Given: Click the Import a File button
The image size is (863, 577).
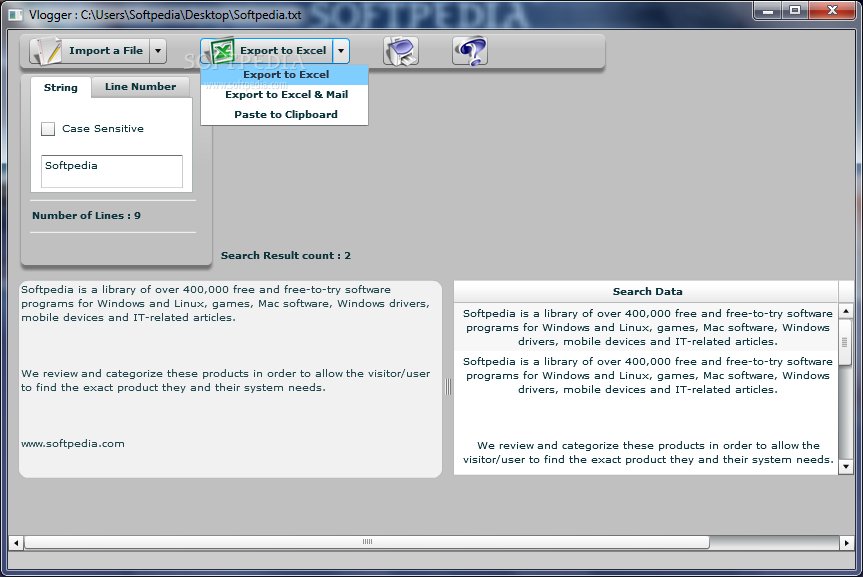Looking at the screenshot, I should [x=89, y=51].
